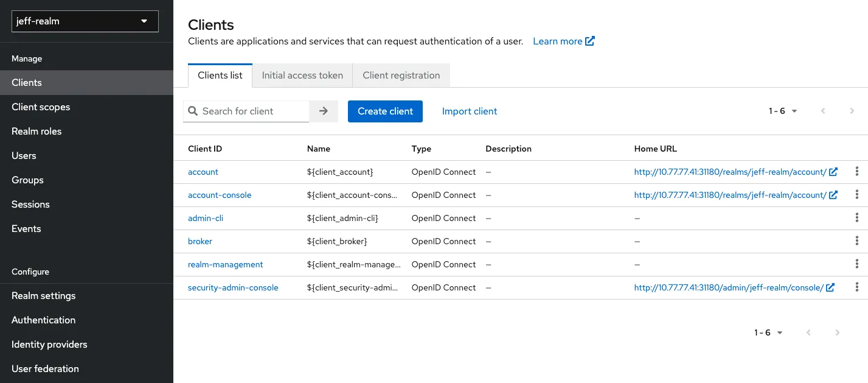The width and height of the screenshot is (868, 383).
Task: Switch to the Clients list tab
Action: click(220, 76)
